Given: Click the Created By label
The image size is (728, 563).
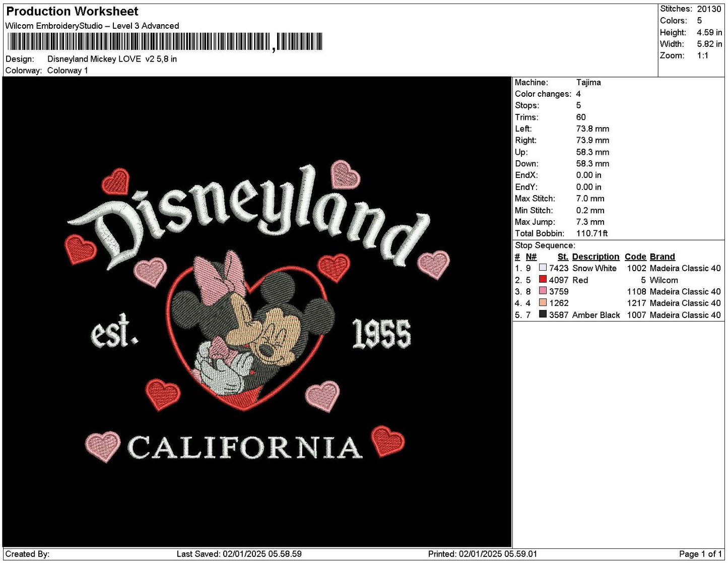Looking at the screenshot, I should click(27, 554).
